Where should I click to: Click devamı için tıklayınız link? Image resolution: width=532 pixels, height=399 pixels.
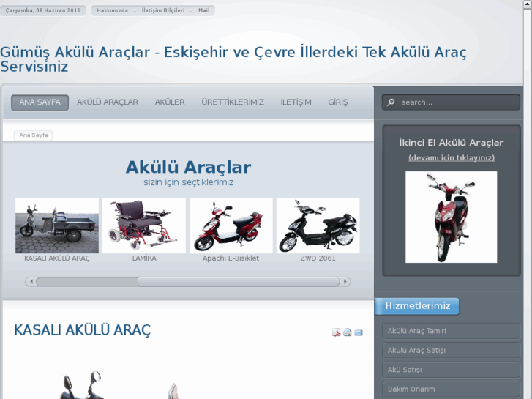(452, 158)
